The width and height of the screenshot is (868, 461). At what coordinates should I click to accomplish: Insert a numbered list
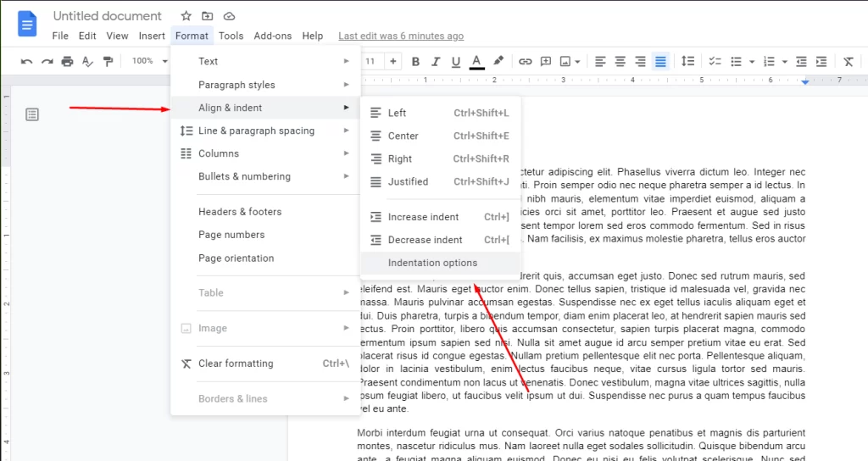[769, 61]
